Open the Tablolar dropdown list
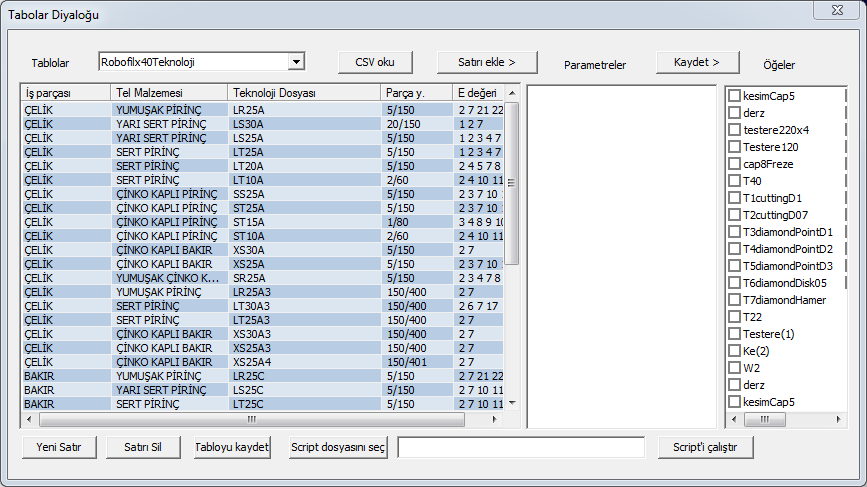Image resolution: width=867 pixels, height=487 pixels. pos(295,62)
